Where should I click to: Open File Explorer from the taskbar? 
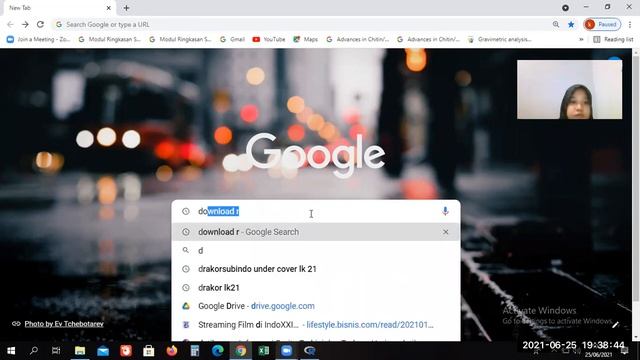pyautogui.click(x=80, y=351)
